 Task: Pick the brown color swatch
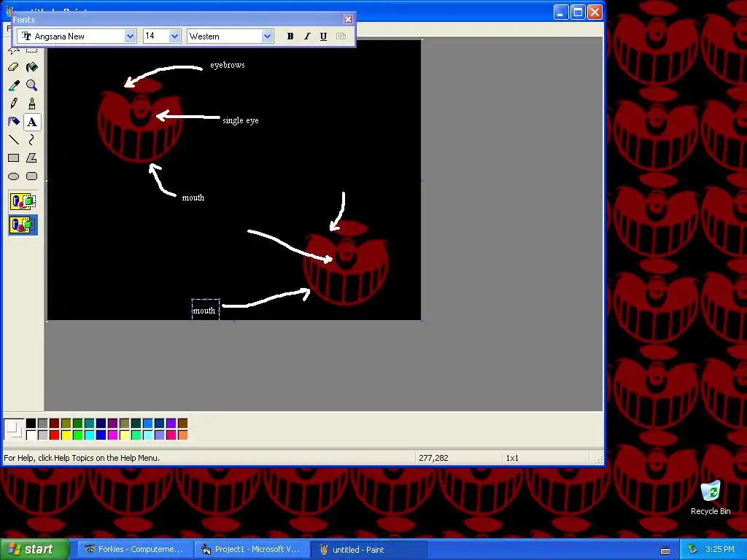point(183,424)
